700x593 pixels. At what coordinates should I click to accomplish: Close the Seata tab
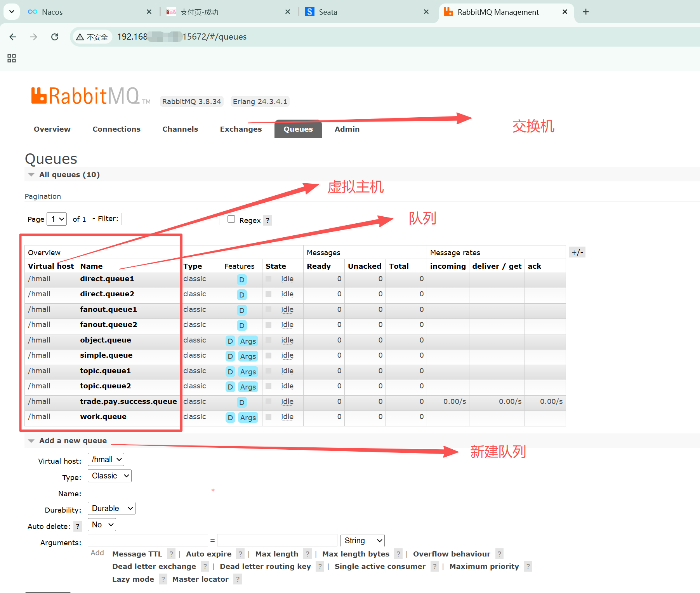pos(426,12)
